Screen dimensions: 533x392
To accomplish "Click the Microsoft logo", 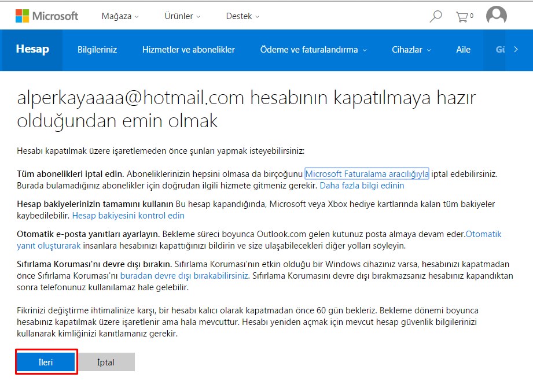I will tap(47, 16).
